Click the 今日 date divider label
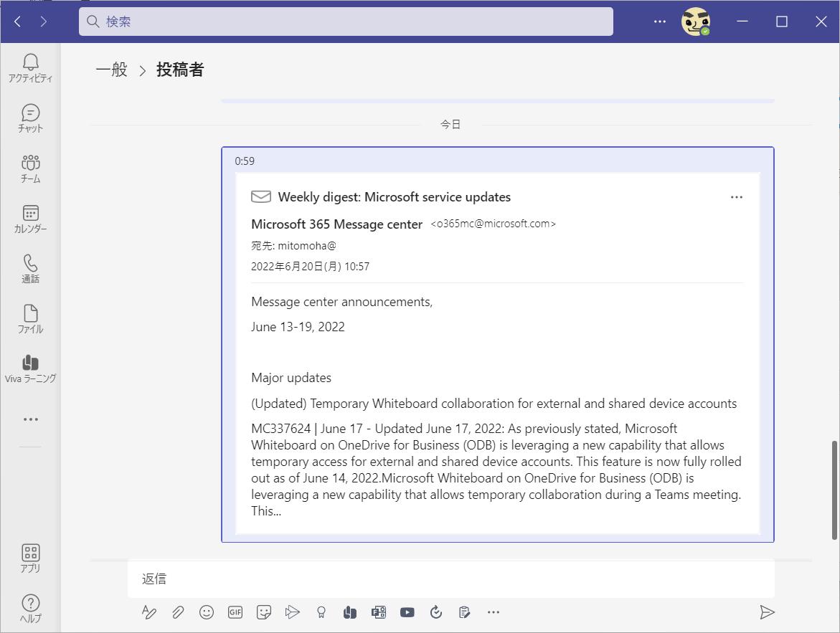Viewport: 840px width, 633px height. click(x=450, y=124)
